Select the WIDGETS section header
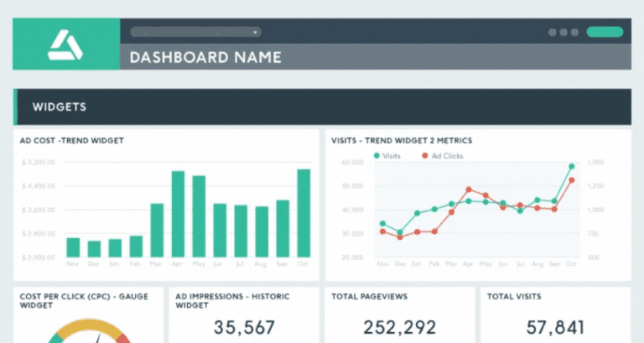Image resolution: width=644 pixels, height=343 pixels. point(322,107)
